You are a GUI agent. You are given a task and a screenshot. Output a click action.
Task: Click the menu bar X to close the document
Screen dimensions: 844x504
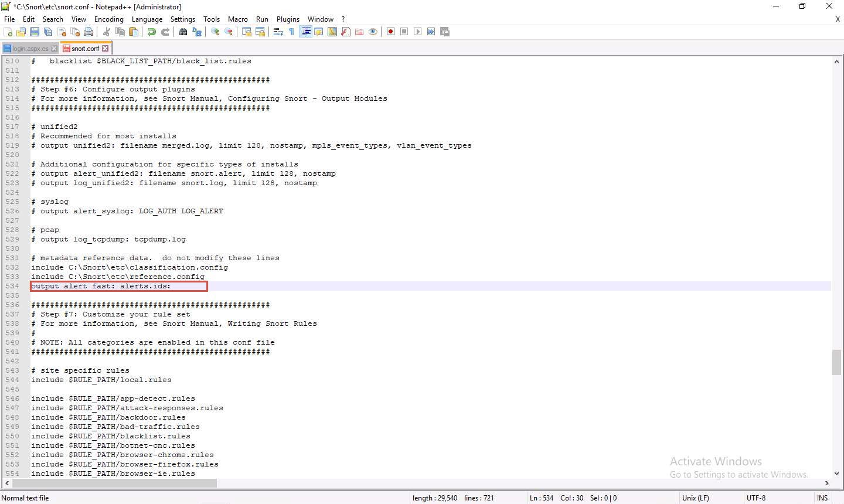coord(838,19)
